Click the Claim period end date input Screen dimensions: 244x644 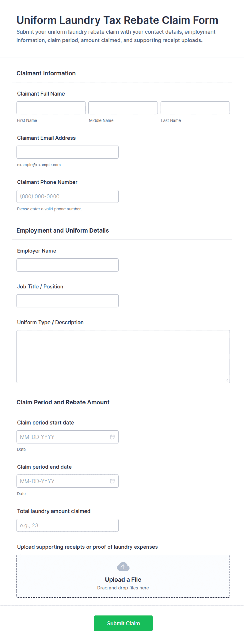[x=67, y=481]
